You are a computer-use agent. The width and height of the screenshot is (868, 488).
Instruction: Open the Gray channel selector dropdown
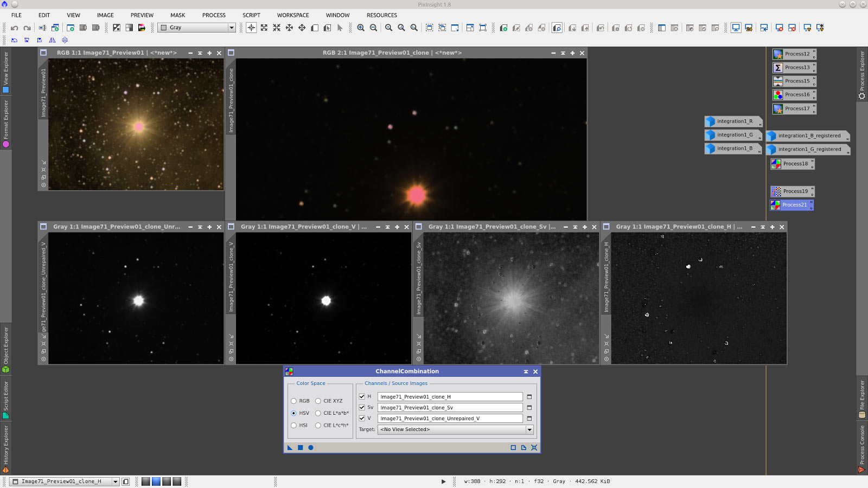click(231, 28)
